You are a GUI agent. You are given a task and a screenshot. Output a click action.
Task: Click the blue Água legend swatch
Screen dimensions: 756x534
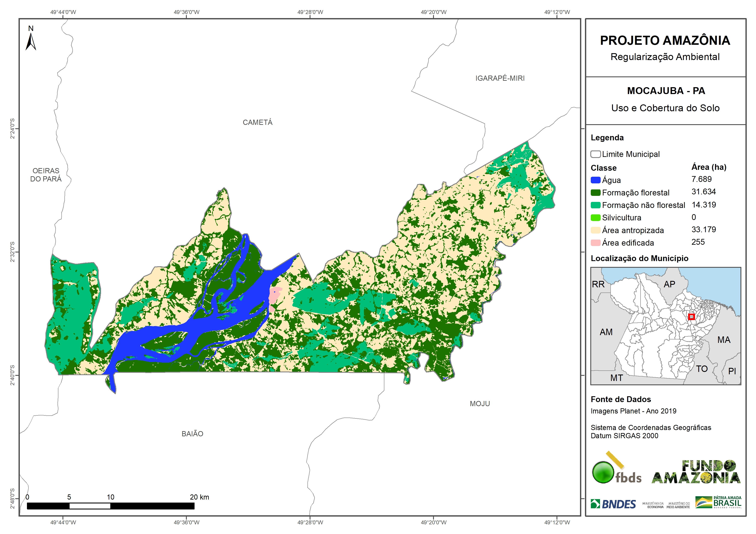(595, 180)
